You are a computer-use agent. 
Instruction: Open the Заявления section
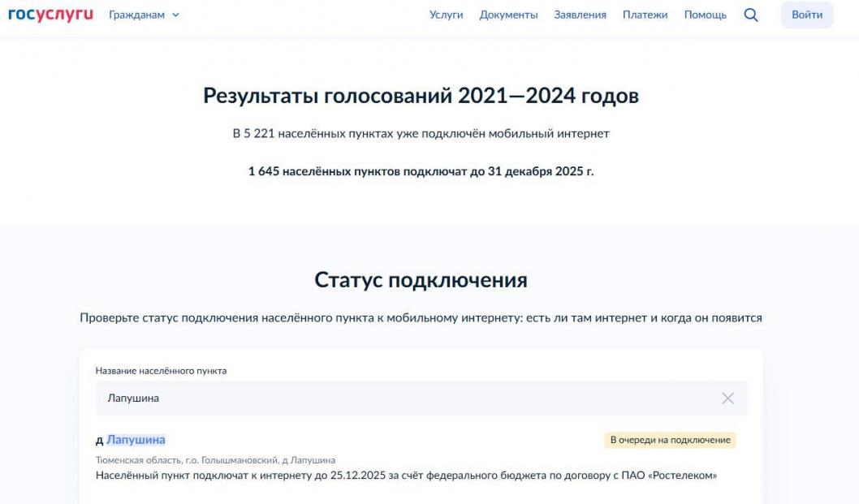(x=580, y=15)
